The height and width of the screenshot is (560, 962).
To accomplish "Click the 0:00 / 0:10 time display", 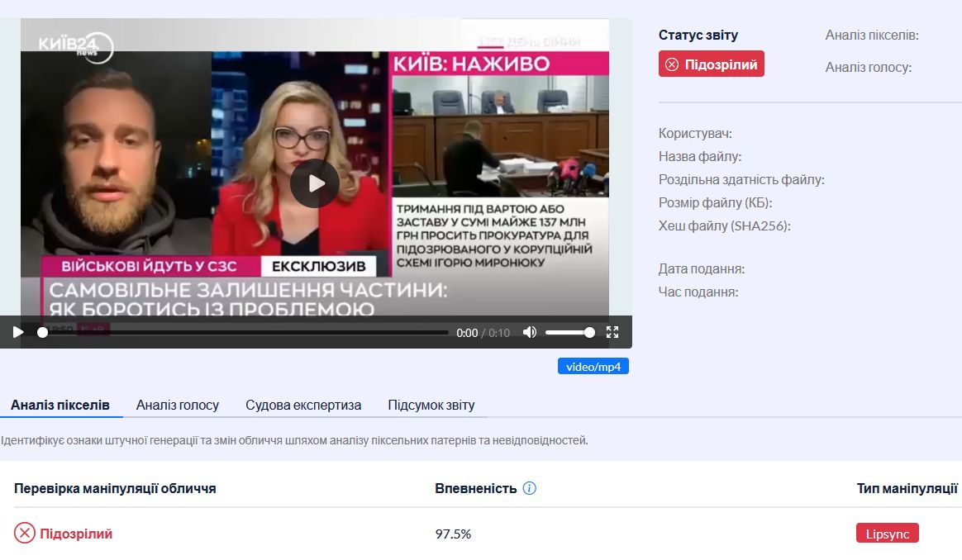I will tap(483, 333).
